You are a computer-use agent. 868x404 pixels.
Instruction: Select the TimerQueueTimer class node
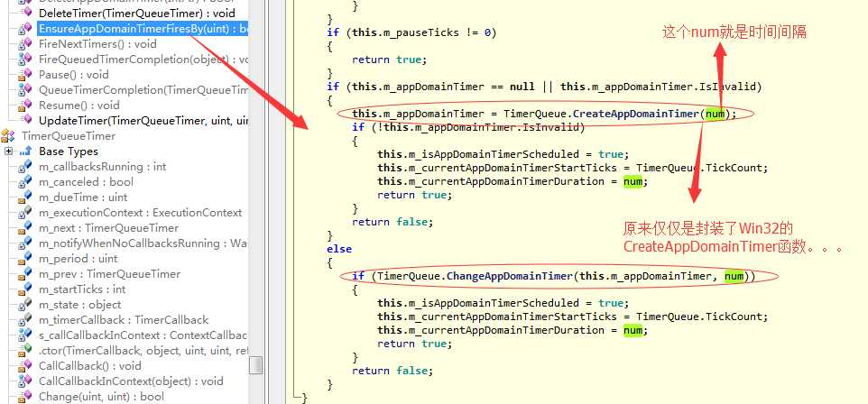(69, 135)
